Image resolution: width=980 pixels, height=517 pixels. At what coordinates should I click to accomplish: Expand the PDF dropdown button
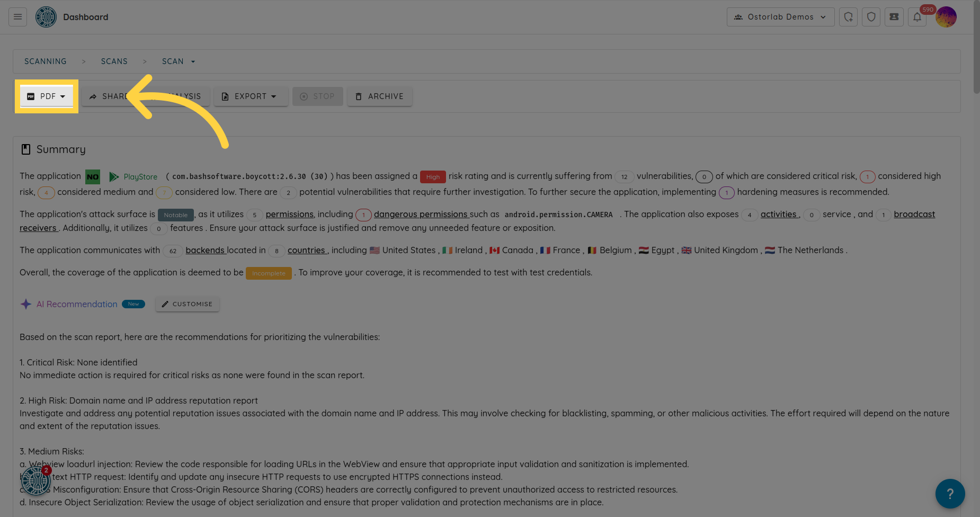tap(47, 96)
